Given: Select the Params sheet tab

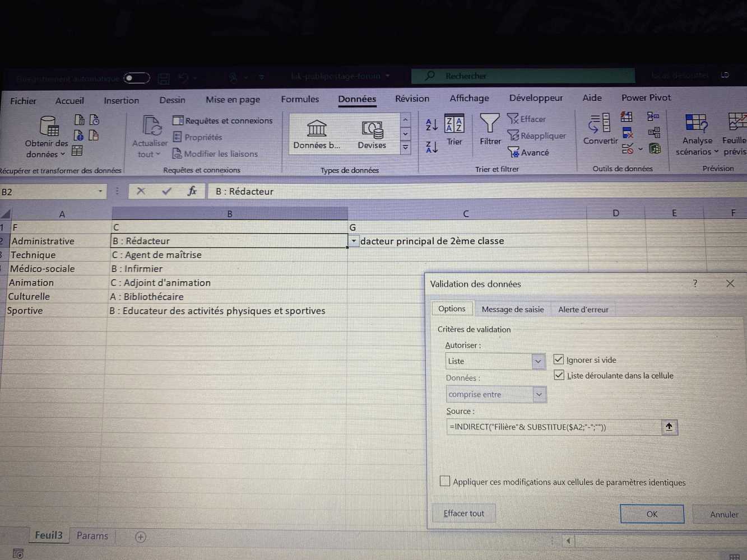Looking at the screenshot, I should 92,536.
